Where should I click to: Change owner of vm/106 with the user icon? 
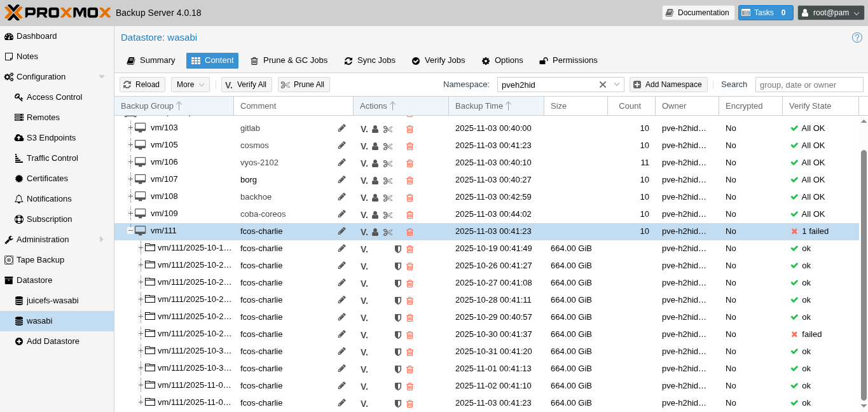(x=375, y=163)
